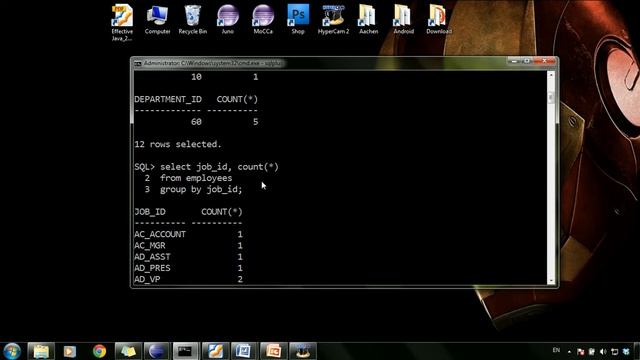Viewport: 640px width, 360px height.
Task: Close the Command Prompt window
Action: 544,61
